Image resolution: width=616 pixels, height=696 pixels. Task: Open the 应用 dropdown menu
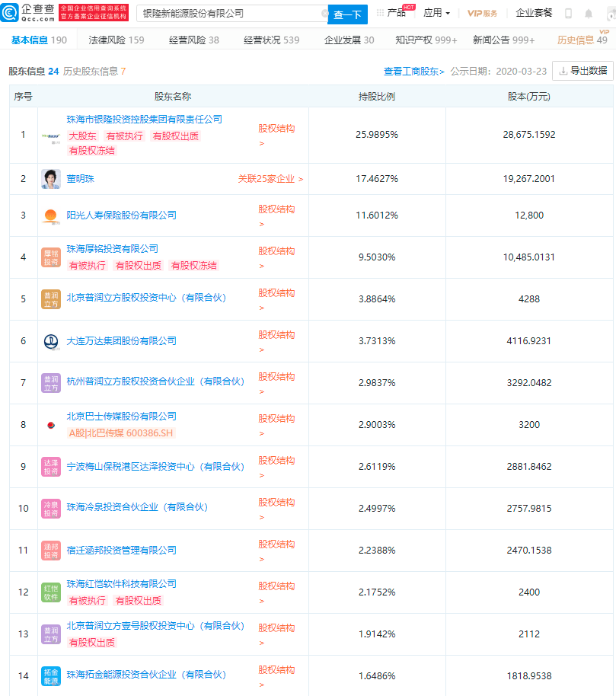(x=437, y=13)
